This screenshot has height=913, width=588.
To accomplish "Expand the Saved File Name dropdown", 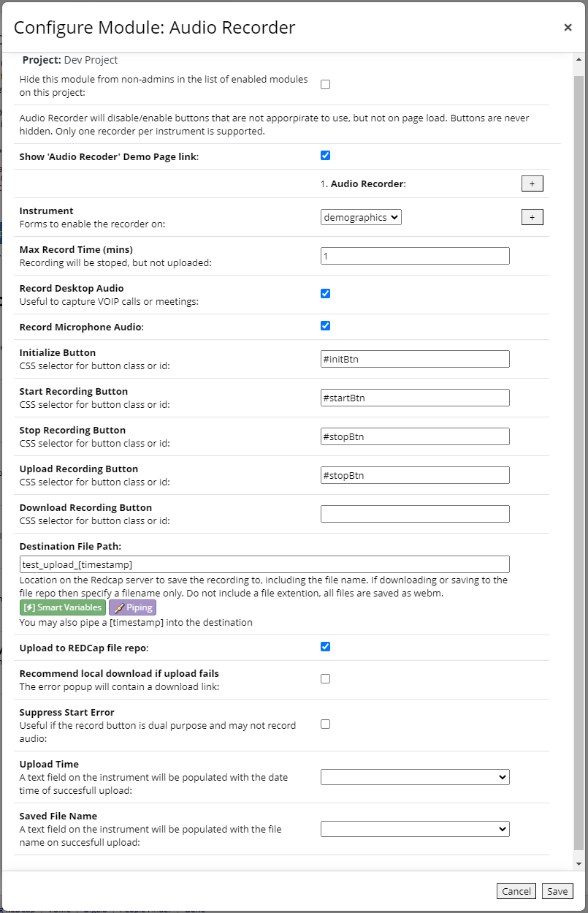I will coord(415,829).
